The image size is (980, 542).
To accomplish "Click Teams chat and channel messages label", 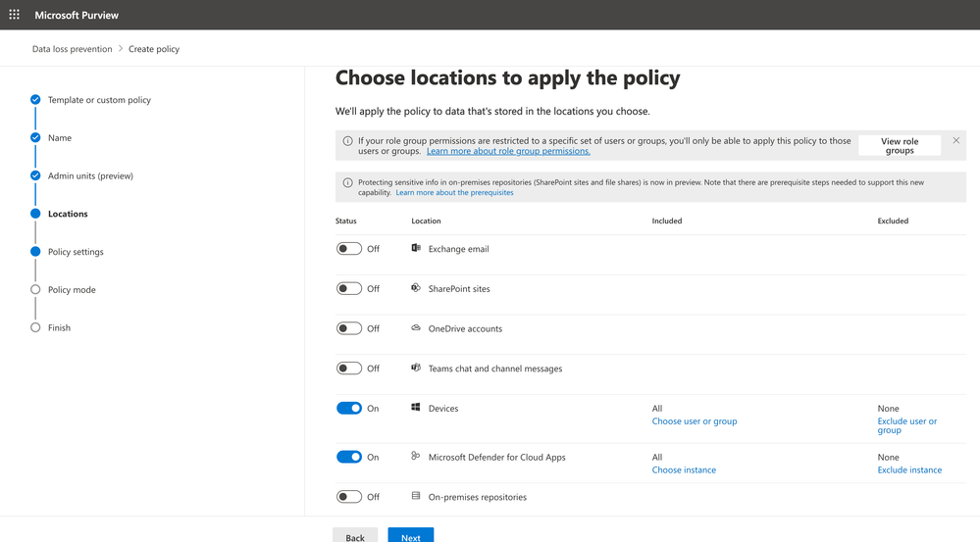I will pyautogui.click(x=495, y=370).
